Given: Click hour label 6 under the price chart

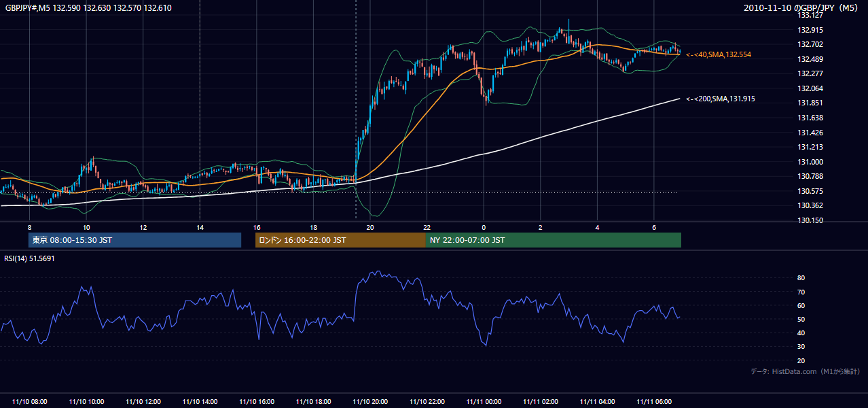Looking at the screenshot, I should point(653,227).
